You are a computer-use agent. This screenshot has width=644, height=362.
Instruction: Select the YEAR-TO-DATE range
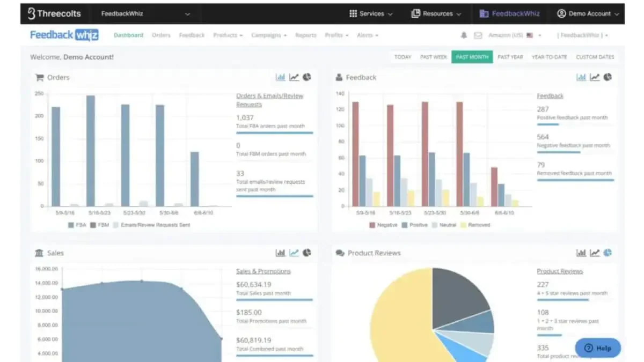(x=549, y=57)
